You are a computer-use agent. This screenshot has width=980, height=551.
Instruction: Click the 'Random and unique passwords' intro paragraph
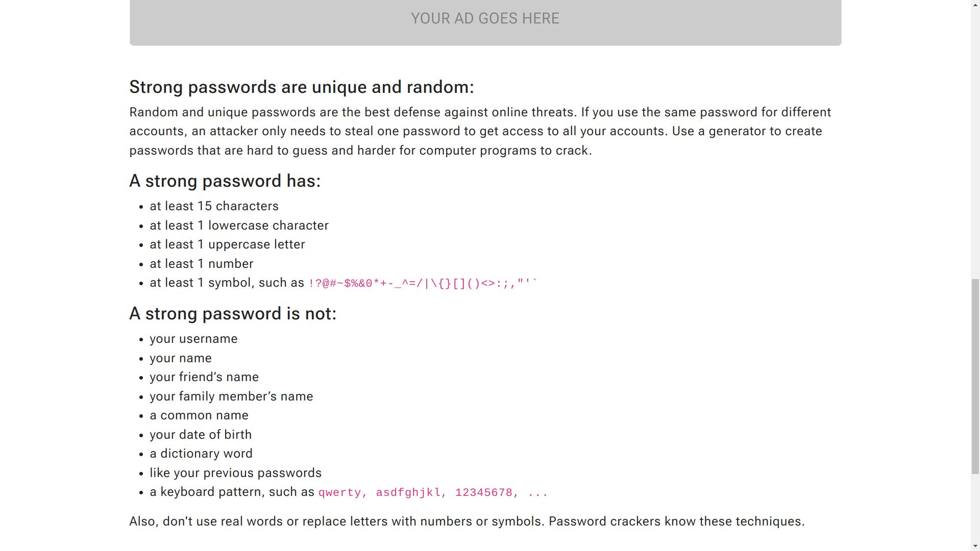point(480,131)
